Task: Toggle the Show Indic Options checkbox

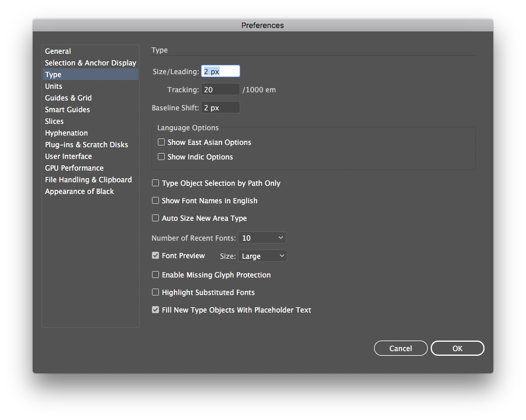Action: (x=161, y=157)
